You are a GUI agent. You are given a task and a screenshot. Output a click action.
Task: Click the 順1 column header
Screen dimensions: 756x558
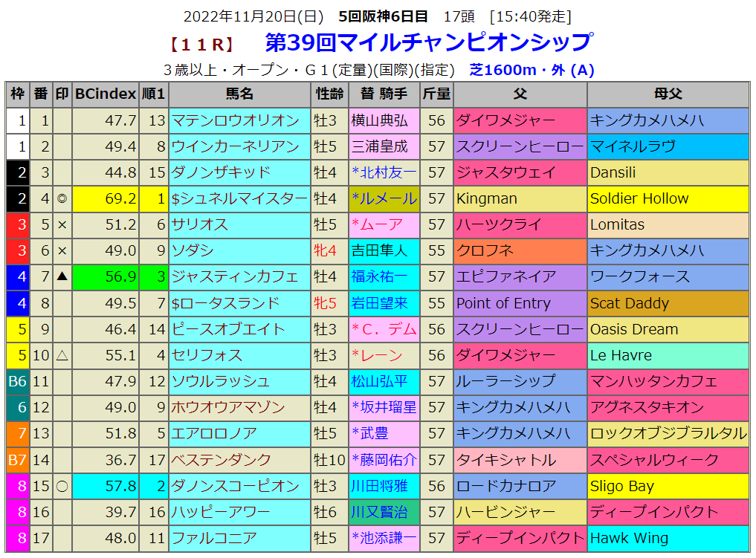click(154, 94)
